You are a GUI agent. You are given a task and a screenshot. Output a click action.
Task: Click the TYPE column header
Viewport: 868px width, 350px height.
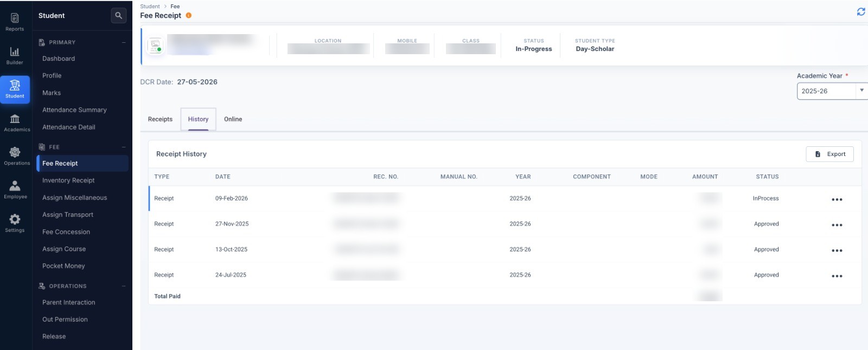pos(162,177)
